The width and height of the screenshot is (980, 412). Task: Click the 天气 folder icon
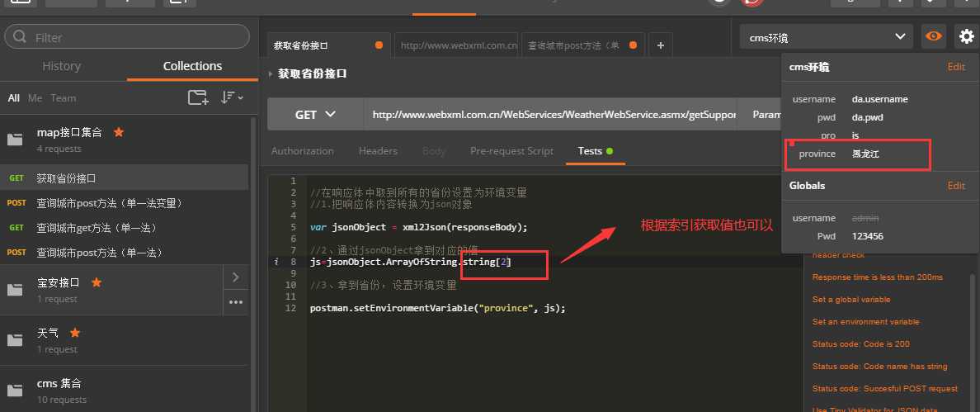point(15,340)
